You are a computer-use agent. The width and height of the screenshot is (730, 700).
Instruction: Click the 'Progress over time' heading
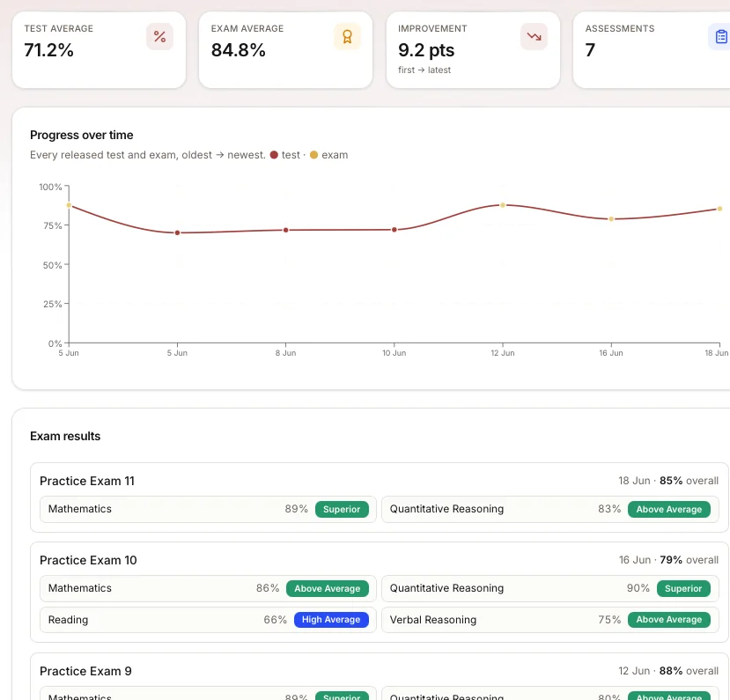pyautogui.click(x=82, y=135)
